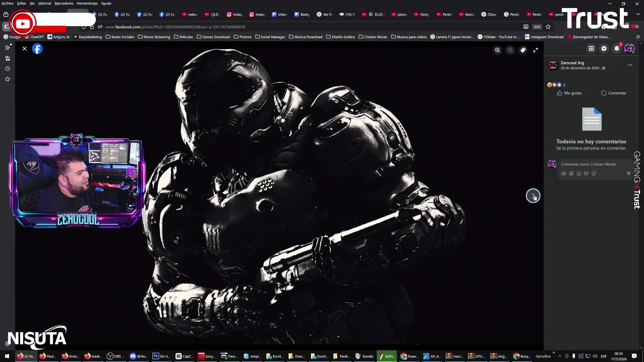The image size is (644, 362).
Task: Open the account profile avatar menu
Action: click(x=629, y=48)
